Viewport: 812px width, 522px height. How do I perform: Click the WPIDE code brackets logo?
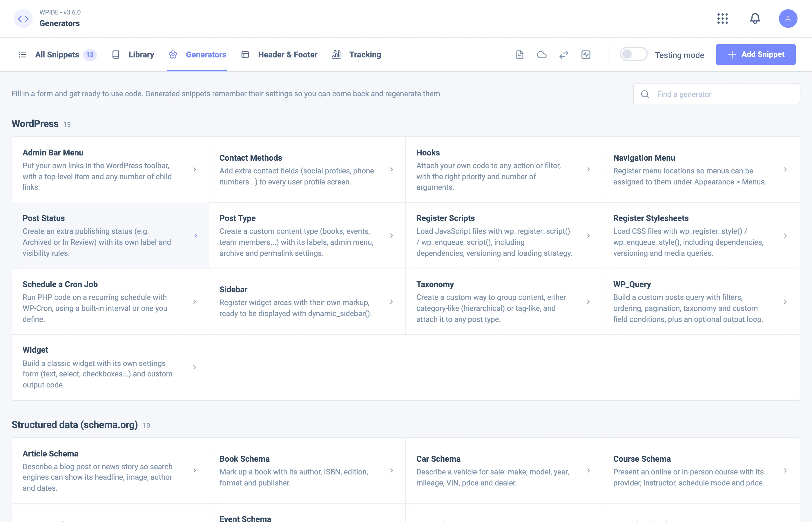pyautogui.click(x=23, y=19)
